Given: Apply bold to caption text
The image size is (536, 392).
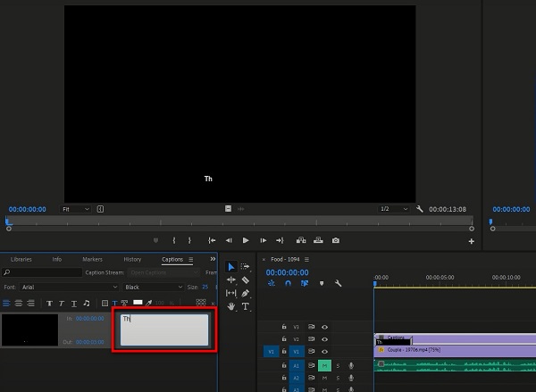Looking at the screenshot, I should [49, 303].
